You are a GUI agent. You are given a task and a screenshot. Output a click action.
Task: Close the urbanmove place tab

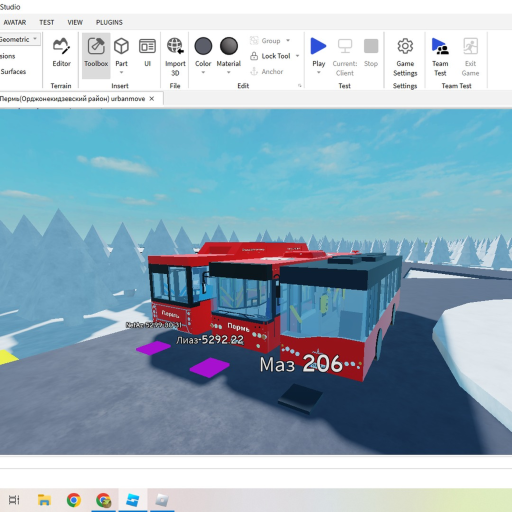point(152,99)
